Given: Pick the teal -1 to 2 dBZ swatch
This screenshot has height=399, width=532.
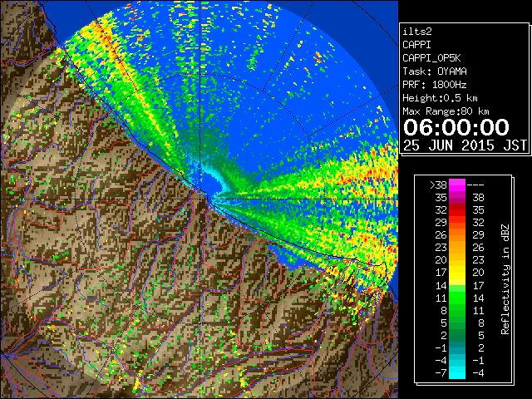Looking at the screenshot, I should pos(457,348).
